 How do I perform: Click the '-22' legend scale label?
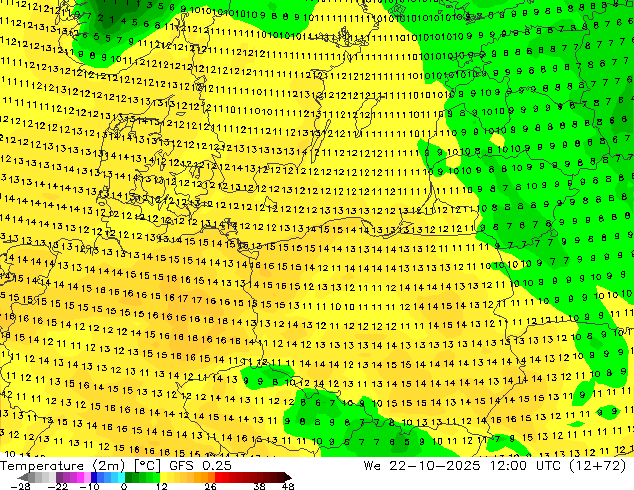click(57, 486)
